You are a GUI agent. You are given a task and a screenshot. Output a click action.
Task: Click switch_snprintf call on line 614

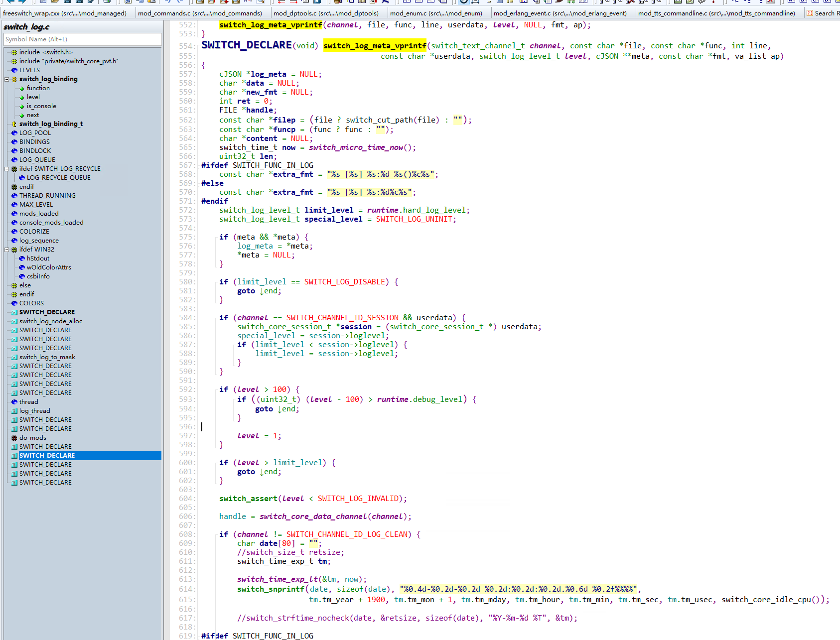tap(271, 589)
